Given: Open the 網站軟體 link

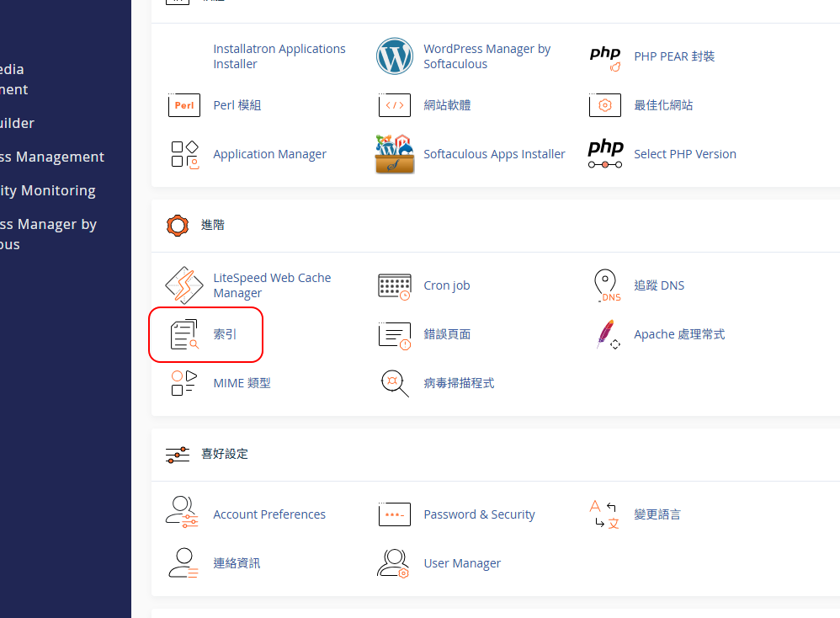Looking at the screenshot, I should pos(447,105).
